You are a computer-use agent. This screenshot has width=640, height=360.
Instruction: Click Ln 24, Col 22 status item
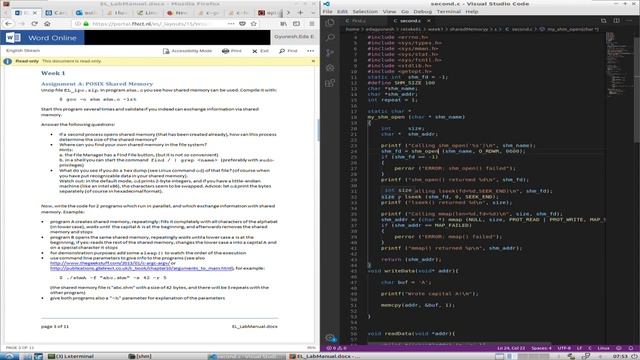point(511,348)
